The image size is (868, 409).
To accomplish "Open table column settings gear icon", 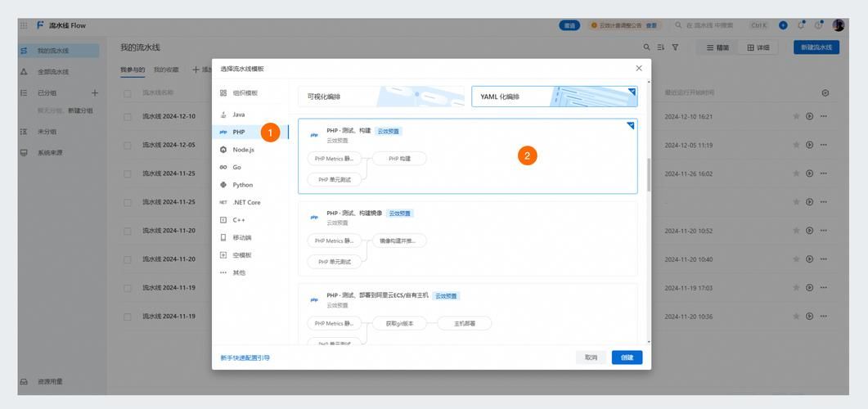I will point(825,93).
